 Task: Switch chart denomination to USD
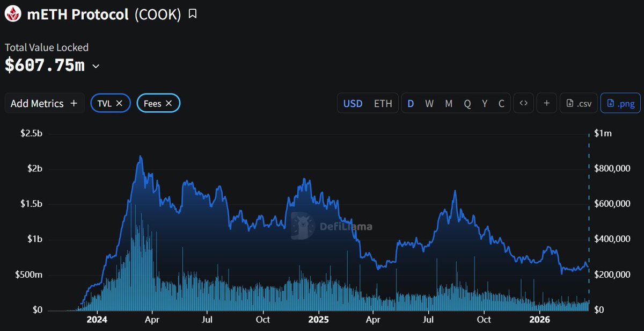tap(353, 103)
